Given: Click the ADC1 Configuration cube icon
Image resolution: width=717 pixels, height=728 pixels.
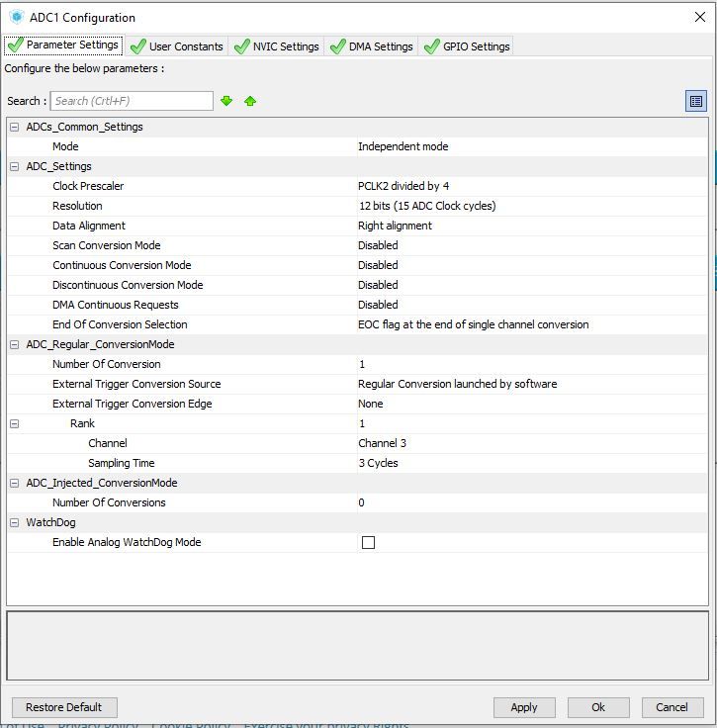Looking at the screenshot, I should point(17,17).
